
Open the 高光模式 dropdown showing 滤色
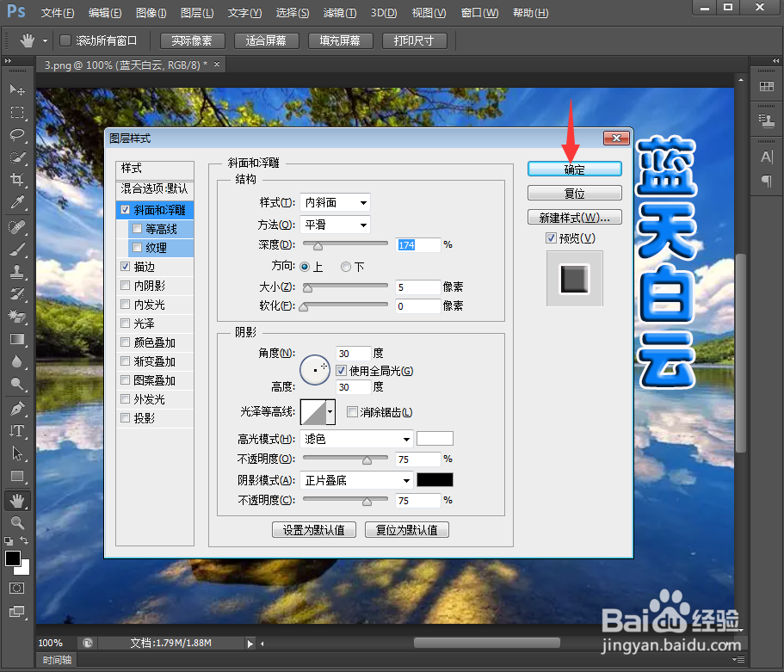pos(356,439)
